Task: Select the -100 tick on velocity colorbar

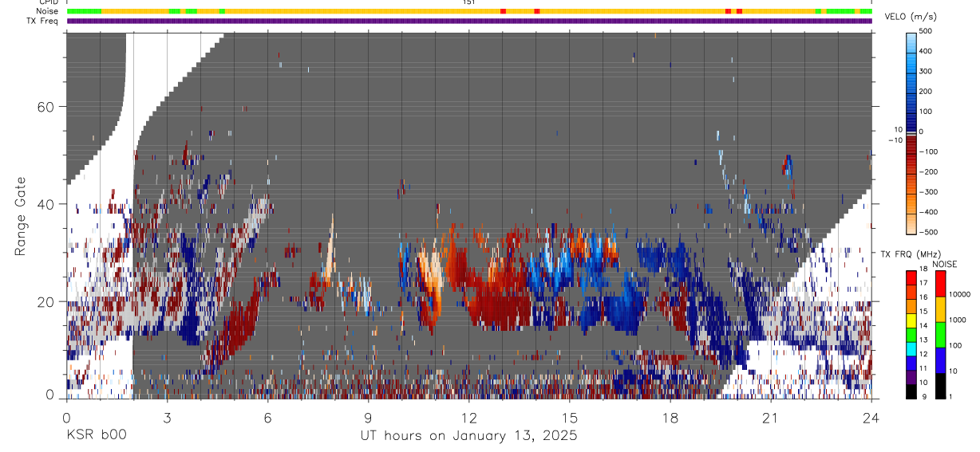Action: click(x=930, y=151)
